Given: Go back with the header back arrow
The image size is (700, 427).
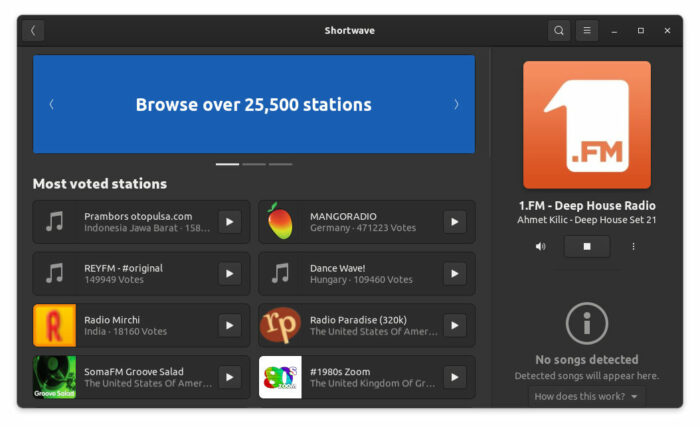Looking at the screenshot, I should [x=33, y=30].
